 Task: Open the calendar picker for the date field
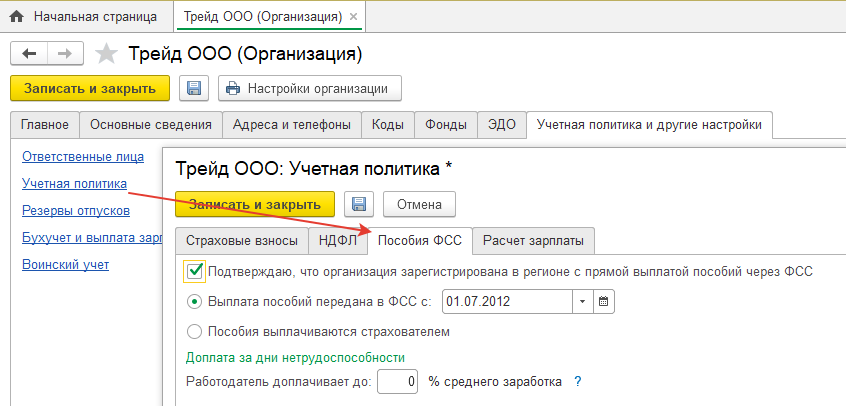(604, 301)
